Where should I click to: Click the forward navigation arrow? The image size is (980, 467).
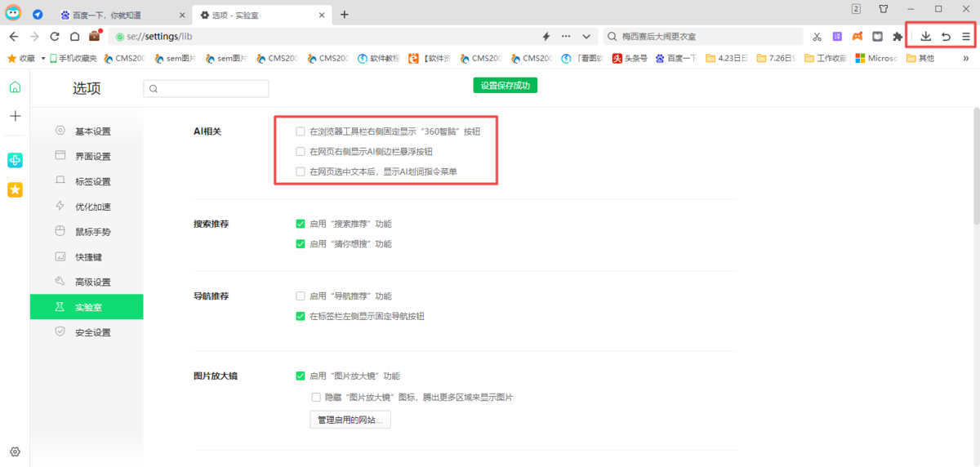point(34,37)
